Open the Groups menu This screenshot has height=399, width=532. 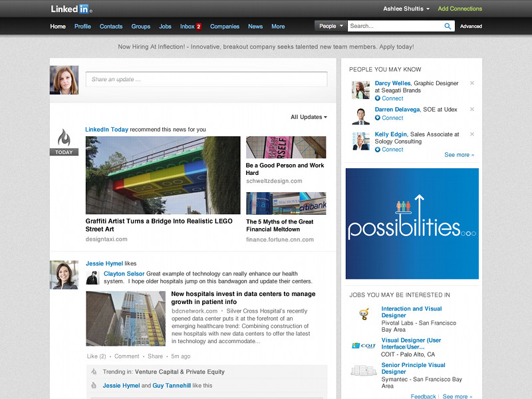click(x=141, y=27)
